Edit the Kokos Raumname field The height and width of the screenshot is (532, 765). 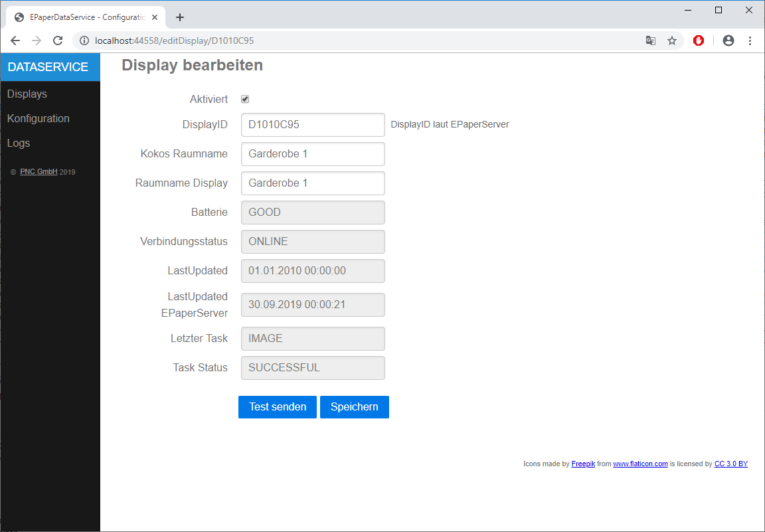pos(313,154)
